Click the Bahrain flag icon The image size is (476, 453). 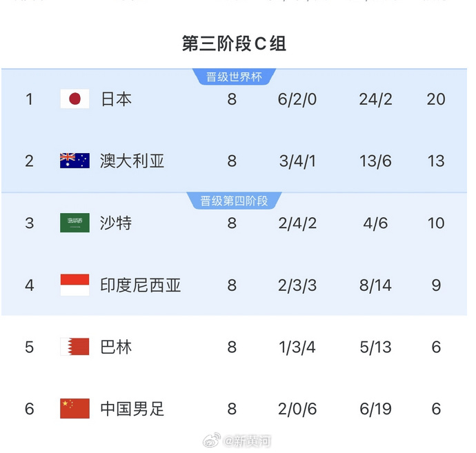pyautogui.click(x=75, y=347)
